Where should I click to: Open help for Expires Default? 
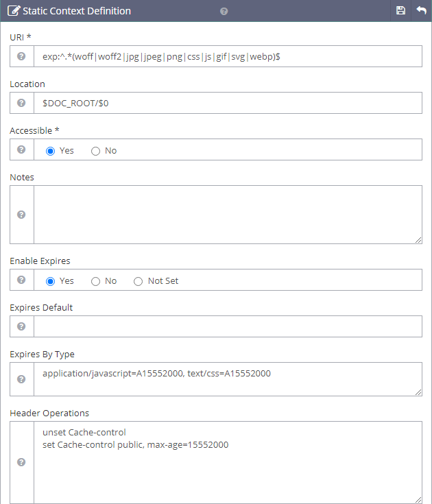point(21,326)
